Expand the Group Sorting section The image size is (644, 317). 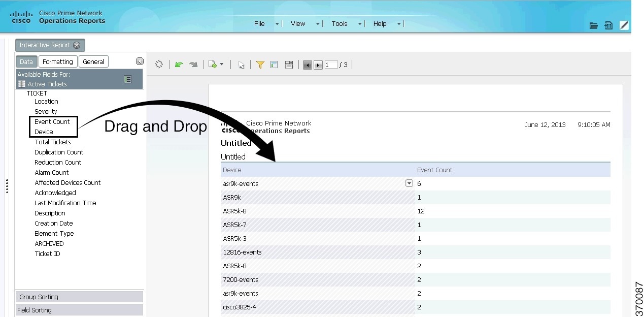(x=79, y=297)
